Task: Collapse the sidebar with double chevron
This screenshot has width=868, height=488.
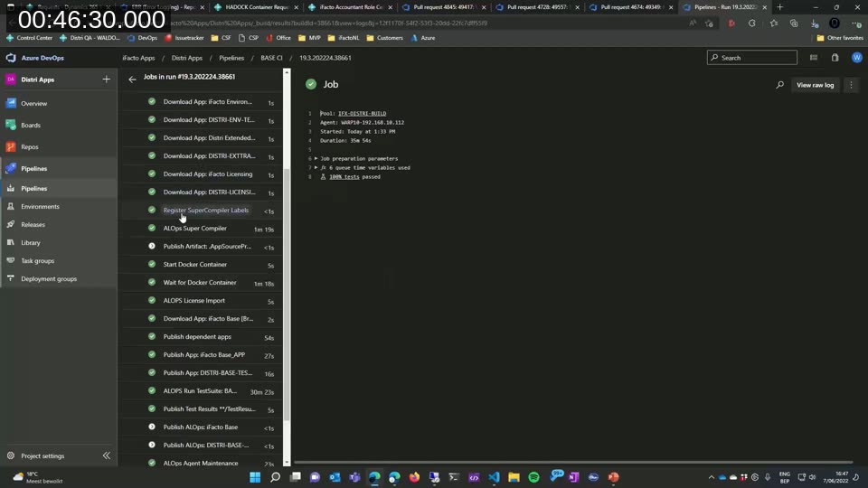Action: pyautogui.click(x=107, y=455)
